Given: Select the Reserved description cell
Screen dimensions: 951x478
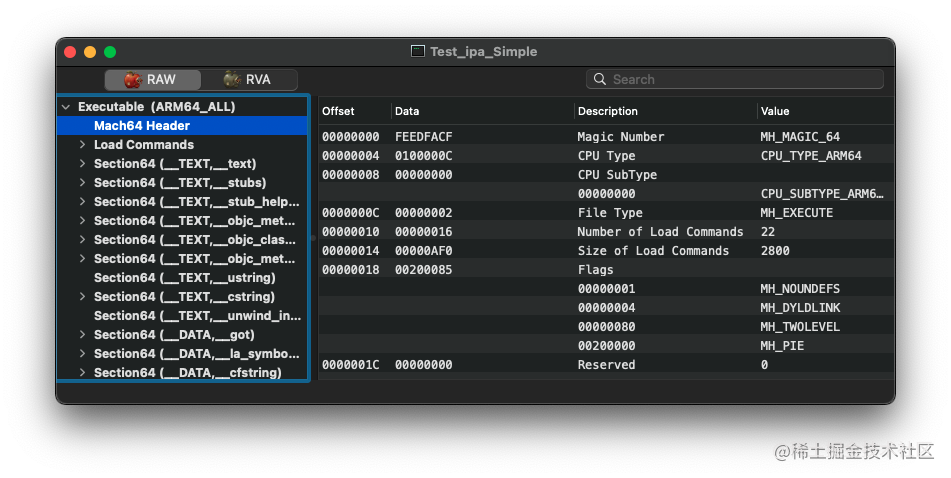Looking at the screenshot, I should coord(606,365).
